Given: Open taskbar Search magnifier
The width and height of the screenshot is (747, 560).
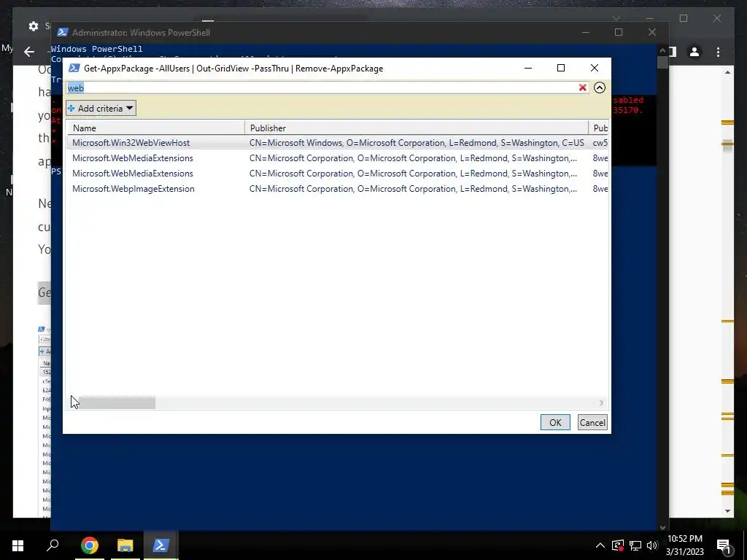Looking at the screenshot, I should coord(53,545).
